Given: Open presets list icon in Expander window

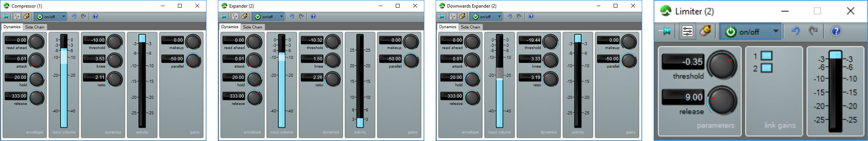Looking at the screenshot, I should 235,16.
